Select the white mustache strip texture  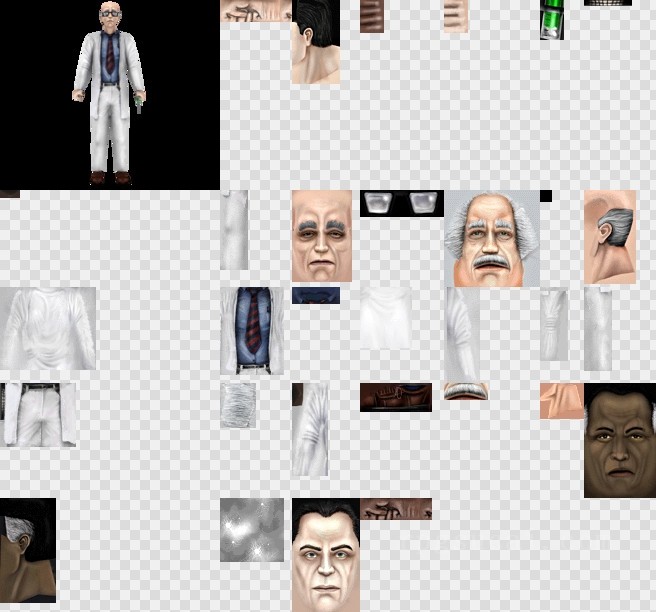click(x=465, y=391)
